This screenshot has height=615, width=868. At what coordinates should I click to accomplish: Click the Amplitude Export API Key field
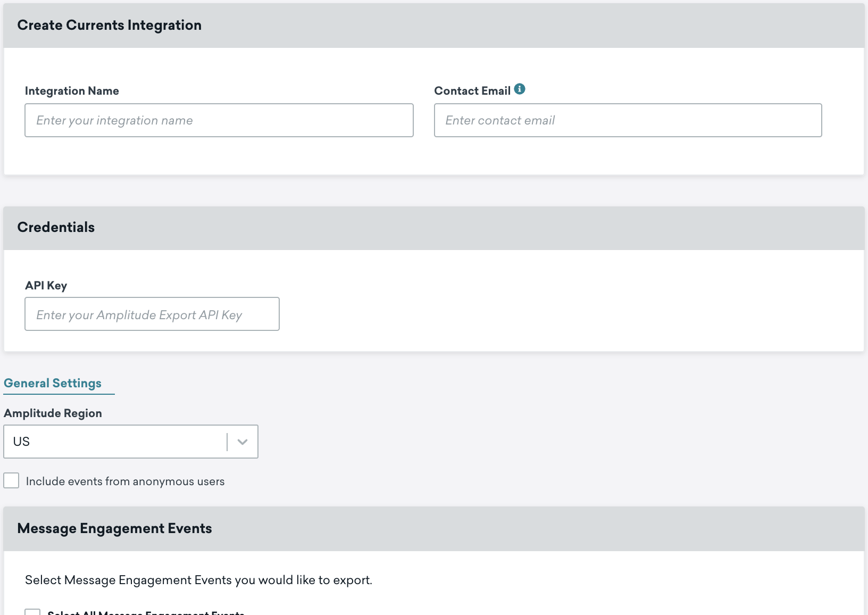click(x=152, y=314)
